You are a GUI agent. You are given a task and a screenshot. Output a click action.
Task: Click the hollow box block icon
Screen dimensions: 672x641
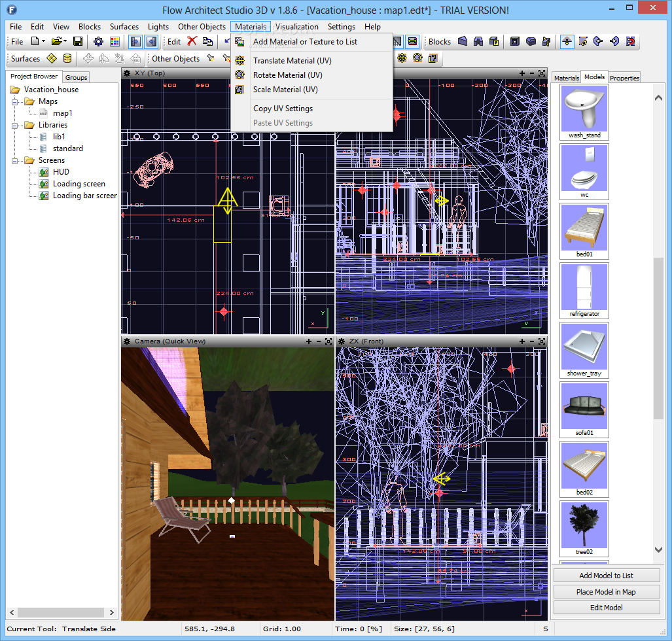tap(515, 41)
